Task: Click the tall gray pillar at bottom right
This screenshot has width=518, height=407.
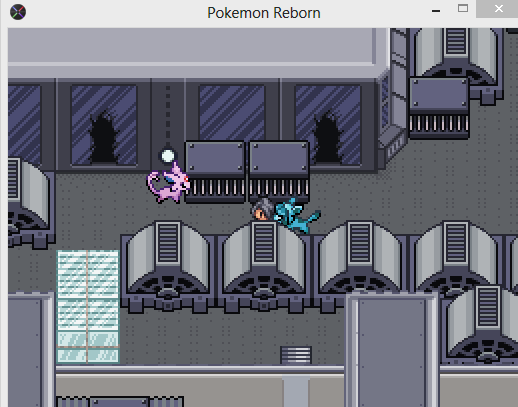Action: tap(392, 349)
